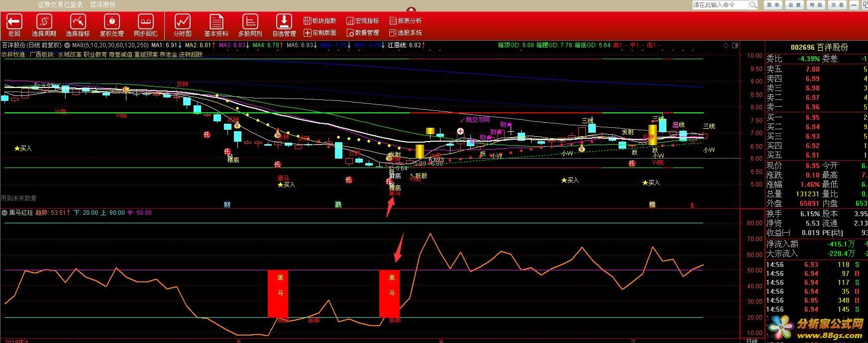Open 板块指数 sector index

320,20
